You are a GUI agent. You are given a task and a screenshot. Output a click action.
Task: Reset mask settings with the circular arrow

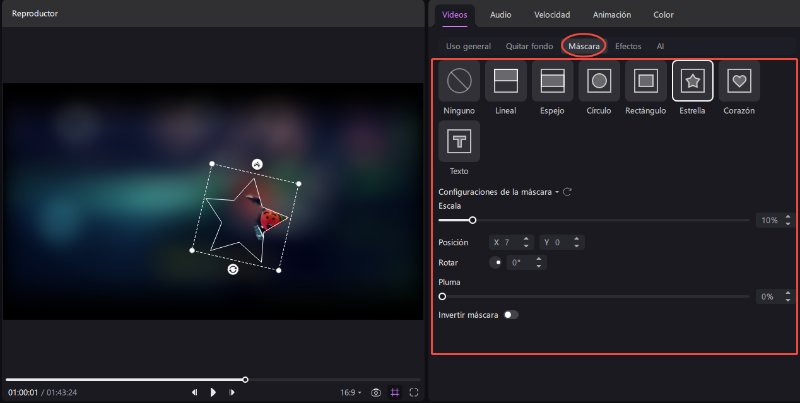(x=568, y=191)
